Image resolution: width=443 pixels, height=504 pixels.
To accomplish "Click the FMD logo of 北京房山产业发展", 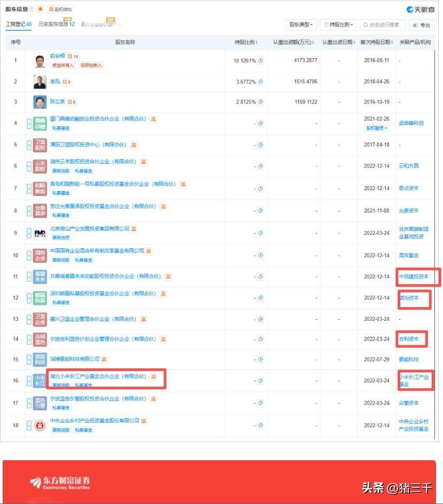I will 40,233.
